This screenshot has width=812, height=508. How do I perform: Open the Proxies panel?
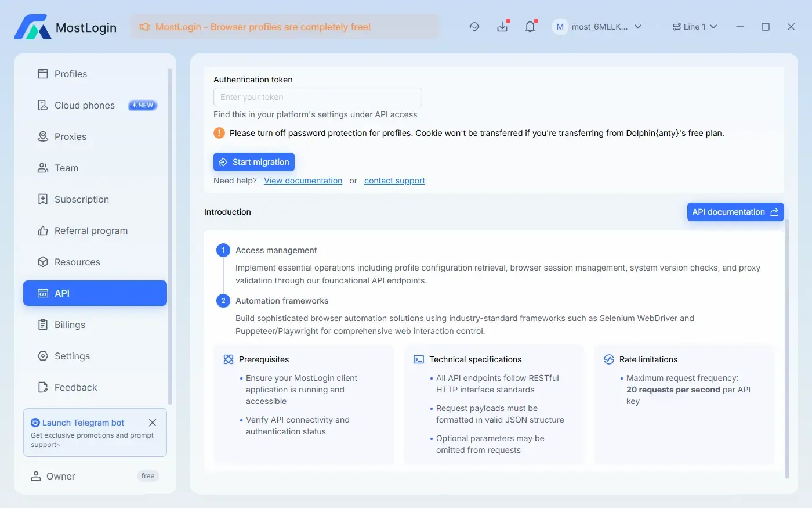tap(70, 136)
